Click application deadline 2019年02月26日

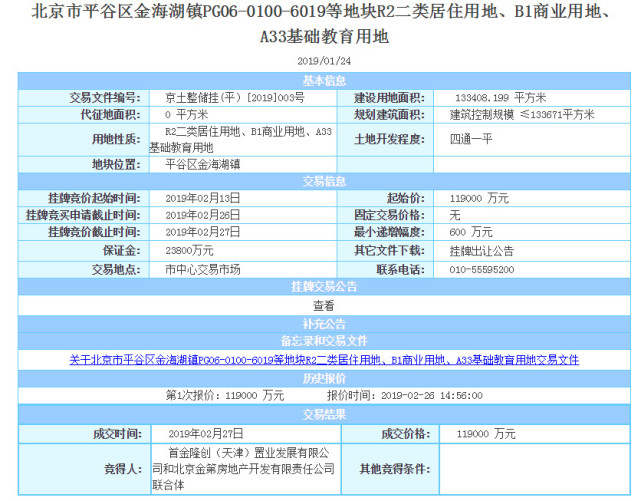202,215
